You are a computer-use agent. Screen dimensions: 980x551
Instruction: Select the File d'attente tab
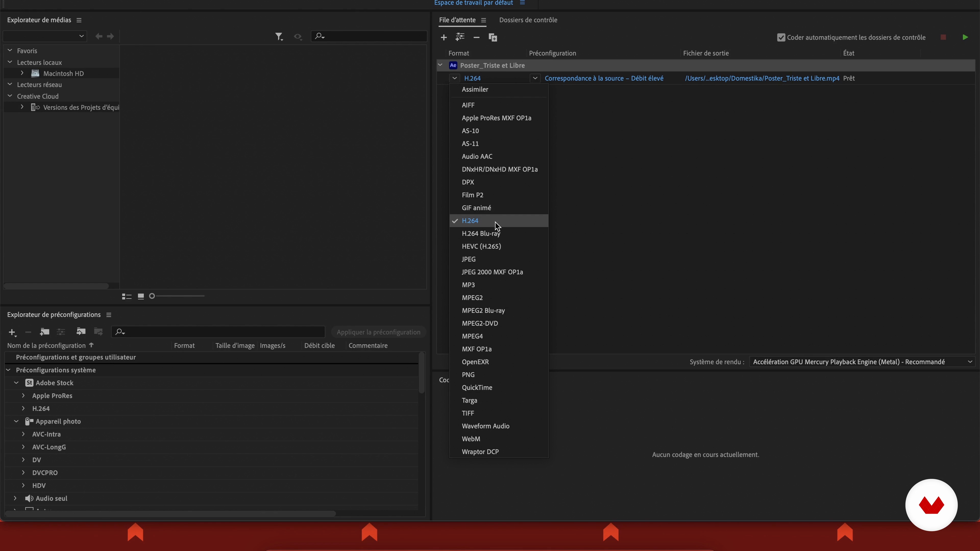coord(457,20)
